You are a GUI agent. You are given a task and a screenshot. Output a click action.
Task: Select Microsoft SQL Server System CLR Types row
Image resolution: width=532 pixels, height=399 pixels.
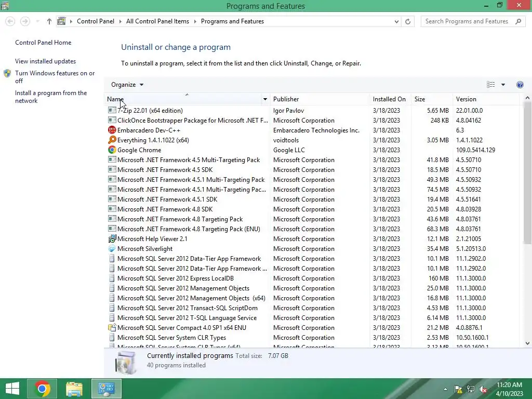312,337
